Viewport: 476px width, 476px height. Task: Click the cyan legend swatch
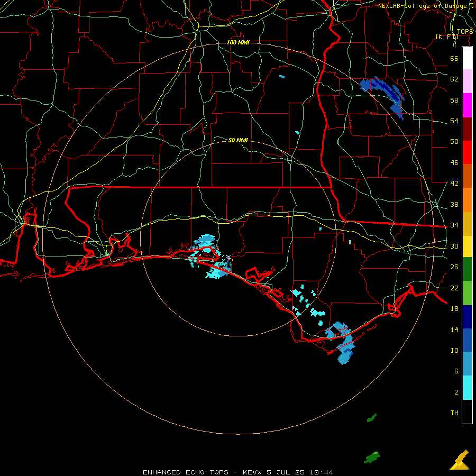click(467, 388)
